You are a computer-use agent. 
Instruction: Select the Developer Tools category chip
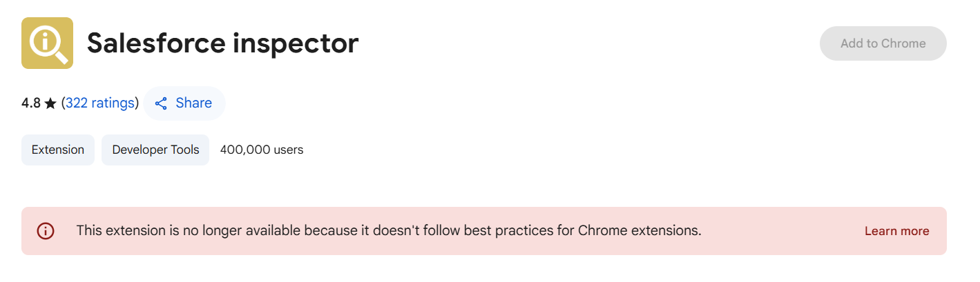[155, 150]
